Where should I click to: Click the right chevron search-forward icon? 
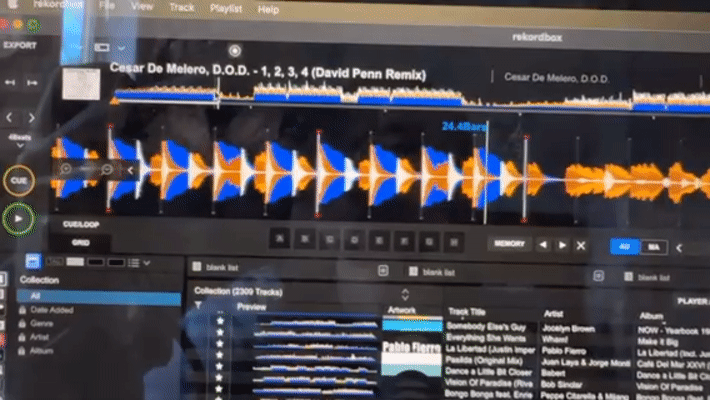coord(32,118)
